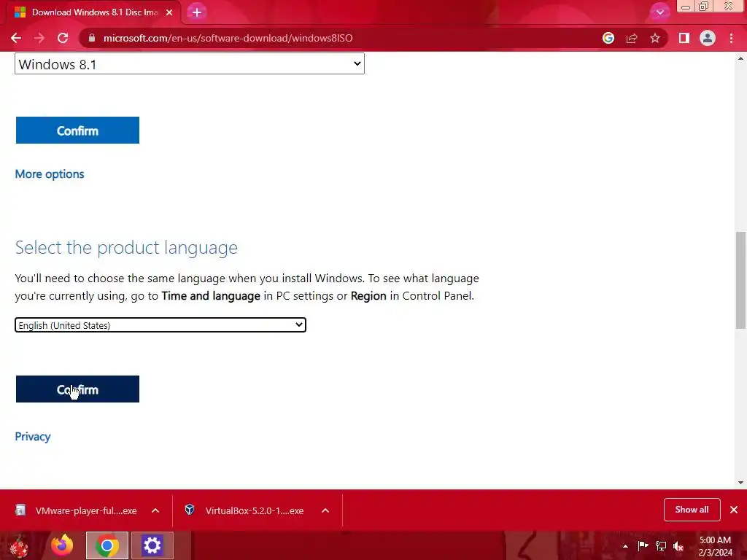Open the Windows 8.1 edition dropdown
The image size is (747, 560).
tap(190, 64)
